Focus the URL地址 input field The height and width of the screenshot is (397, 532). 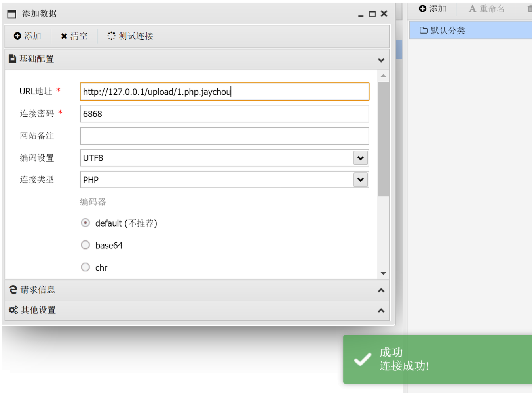224,92
